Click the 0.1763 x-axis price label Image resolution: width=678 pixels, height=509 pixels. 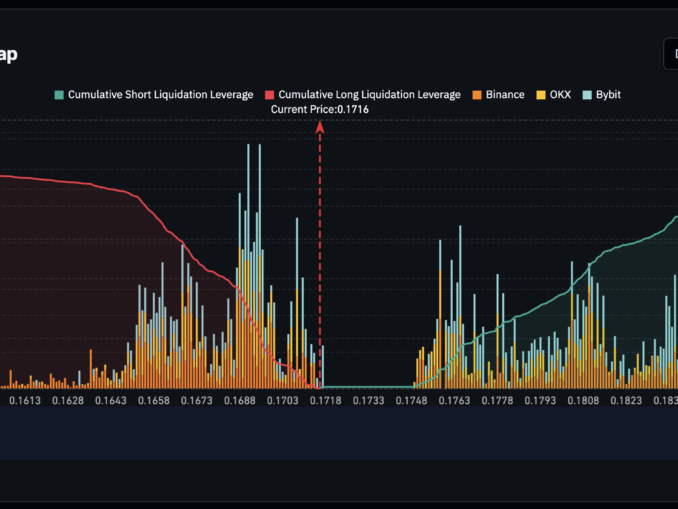click(x=455, y=401)
